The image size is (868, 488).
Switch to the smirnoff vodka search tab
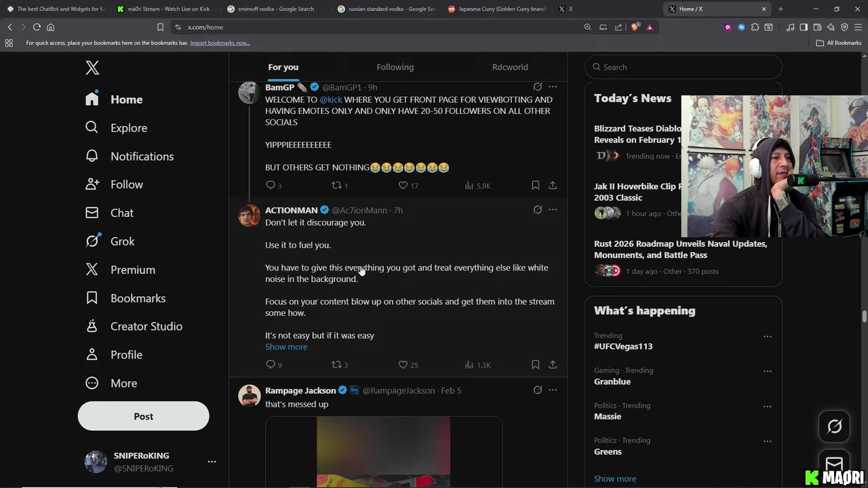click(x=276, y=9)
